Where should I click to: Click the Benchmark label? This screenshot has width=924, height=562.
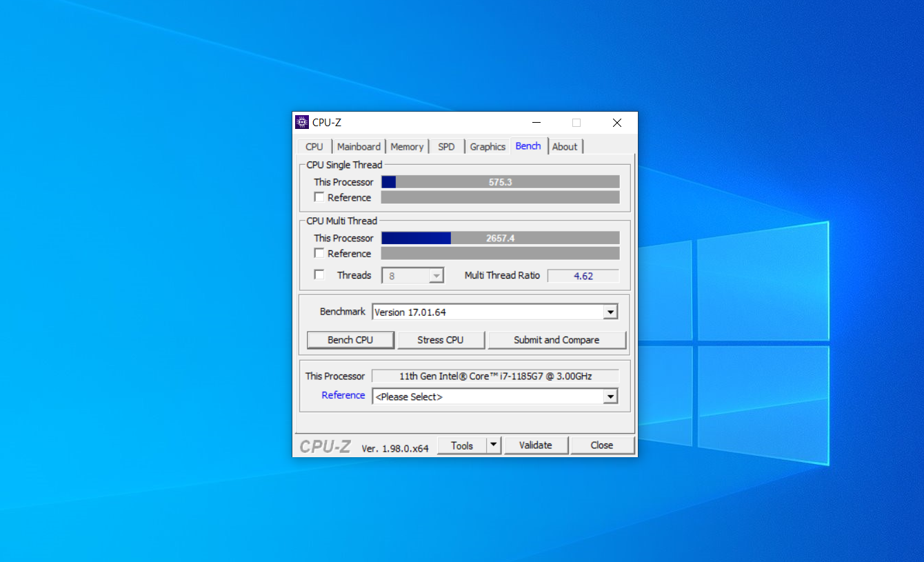343,312
